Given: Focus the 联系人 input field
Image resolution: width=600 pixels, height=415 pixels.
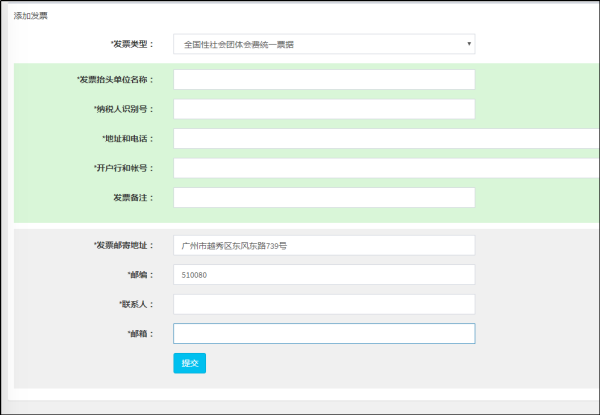Looking at the screenshot, I should point(323,304).
